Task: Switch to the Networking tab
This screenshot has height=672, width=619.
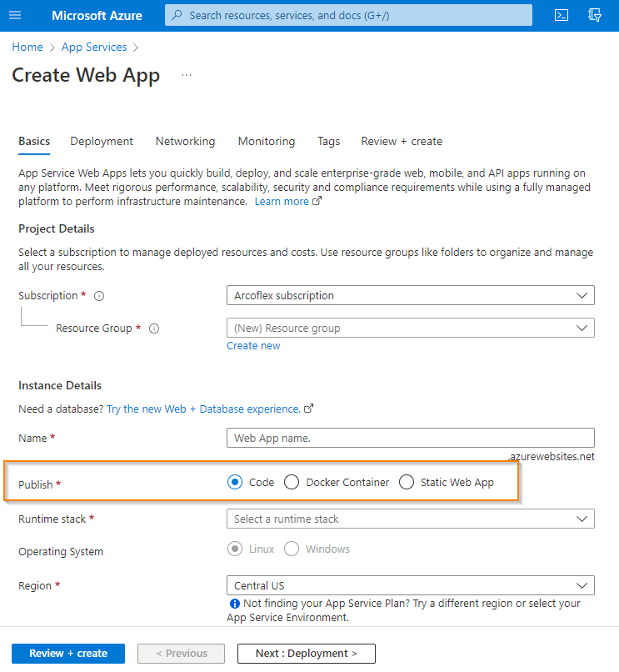Action: pyautogui.click(x=186, y=142)
